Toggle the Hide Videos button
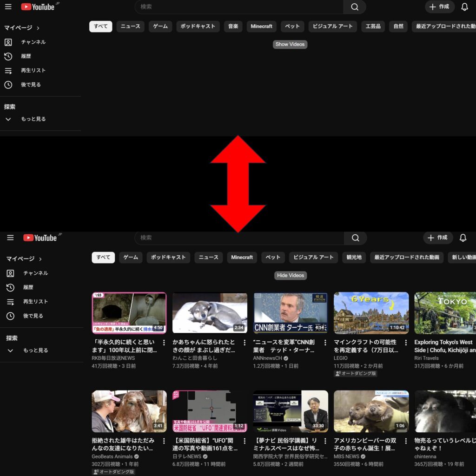 (290, 275)
